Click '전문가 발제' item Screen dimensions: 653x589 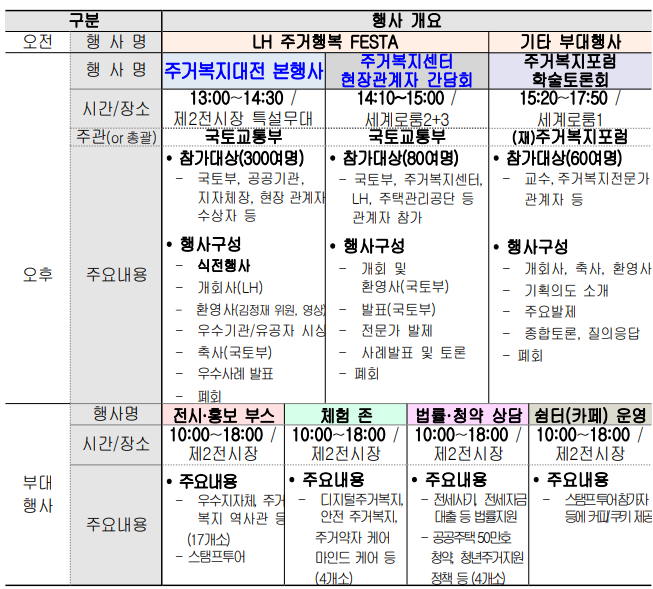pos(397,331)
